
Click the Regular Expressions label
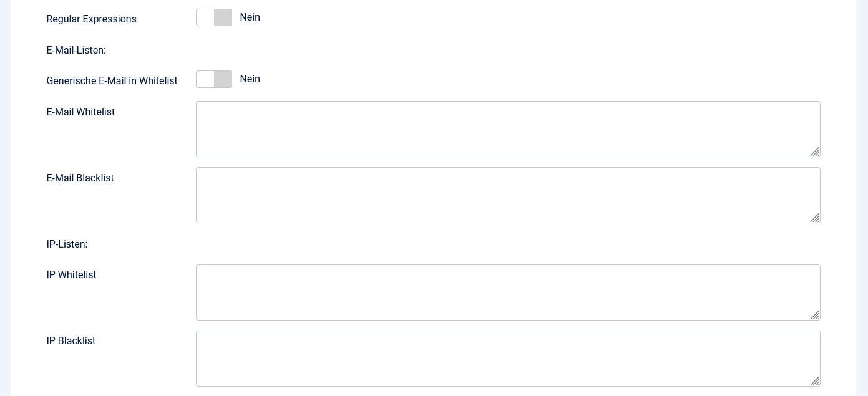(91, 19)
